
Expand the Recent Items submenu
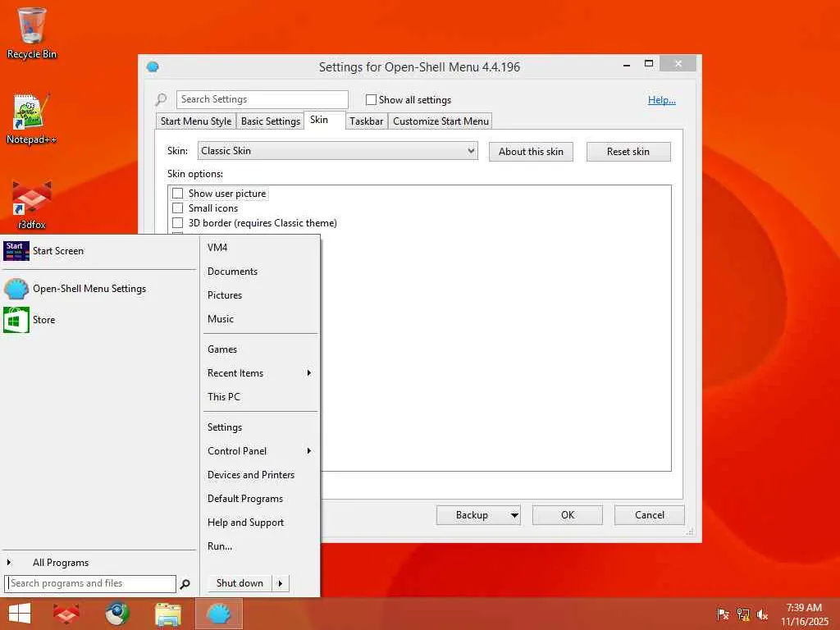pos(260,373)
